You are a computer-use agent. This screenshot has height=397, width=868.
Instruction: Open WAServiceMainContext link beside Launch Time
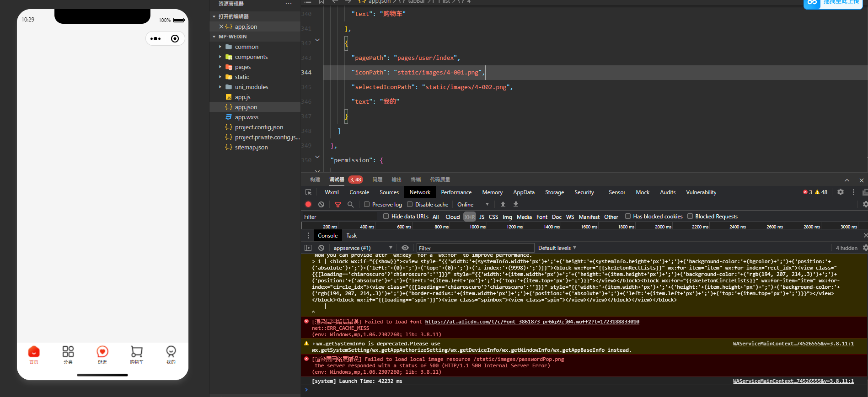pyautogui.click(x=793, y=381)
